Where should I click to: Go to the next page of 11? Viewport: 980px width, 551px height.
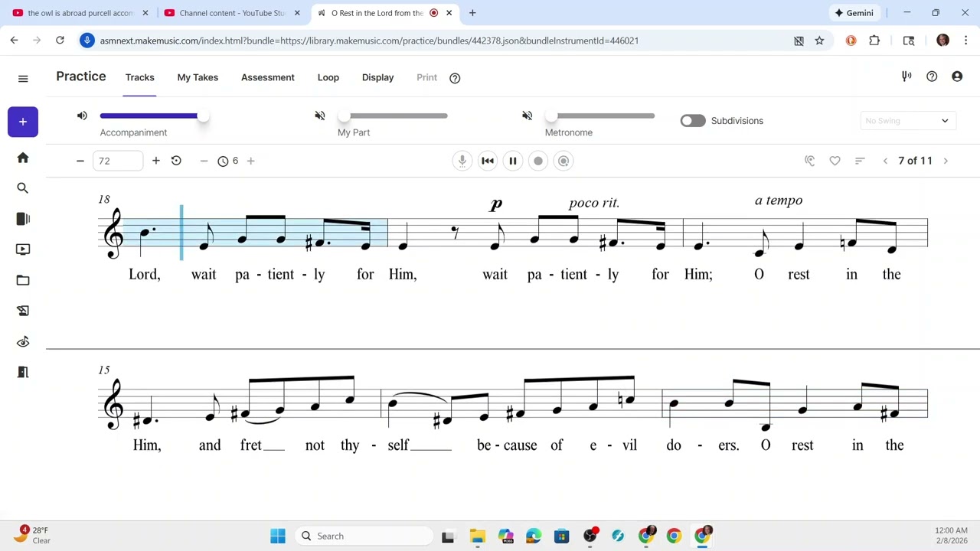point(946,161)
